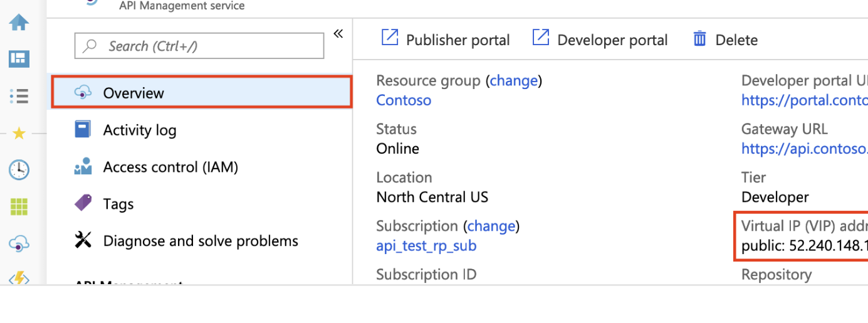Select Diagnose and solve problems item
The width and height of the screenshot is (868, 323).
202,241
